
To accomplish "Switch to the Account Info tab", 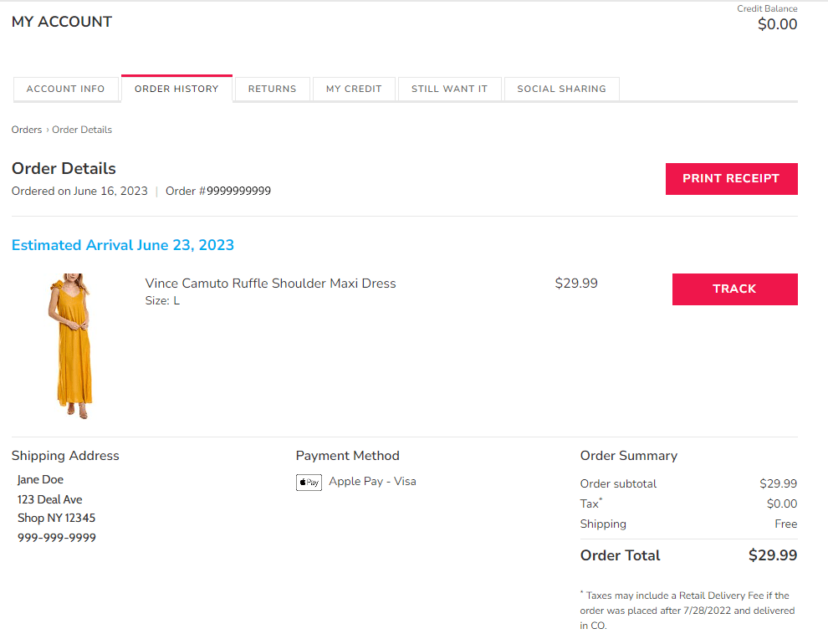I will coord(66,89).
